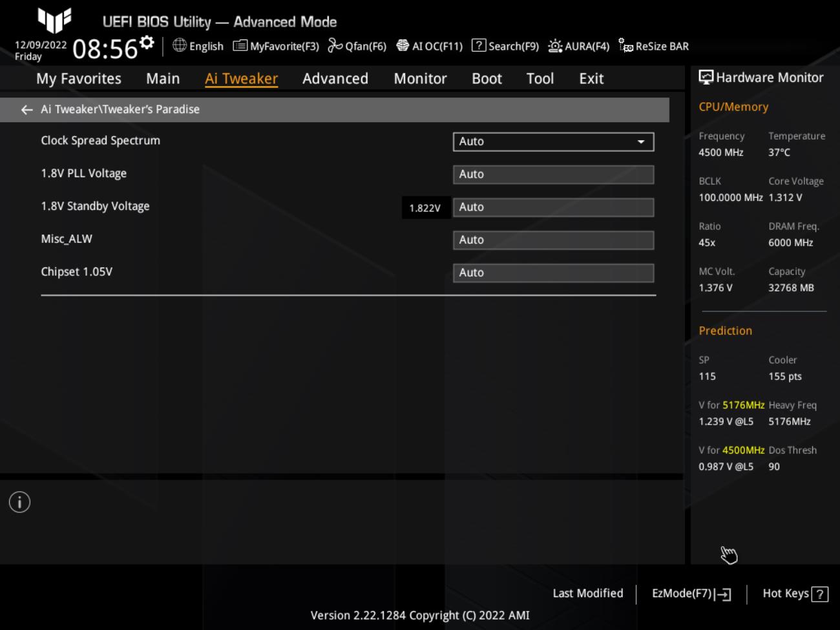
Task: Click the 1.822V standby voltage reading
Action: [x=425, y=208]
